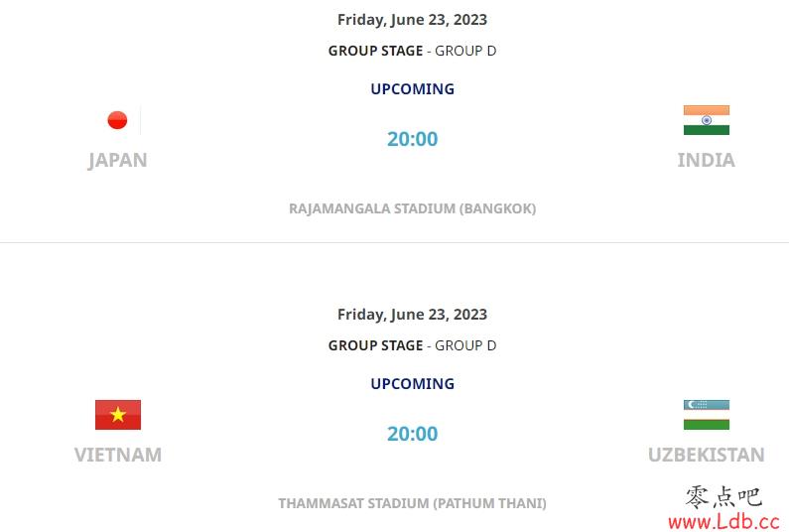Screen dimensions: 789x532
Task: Open the JAPAN team name link
Action: click(118, 160)
